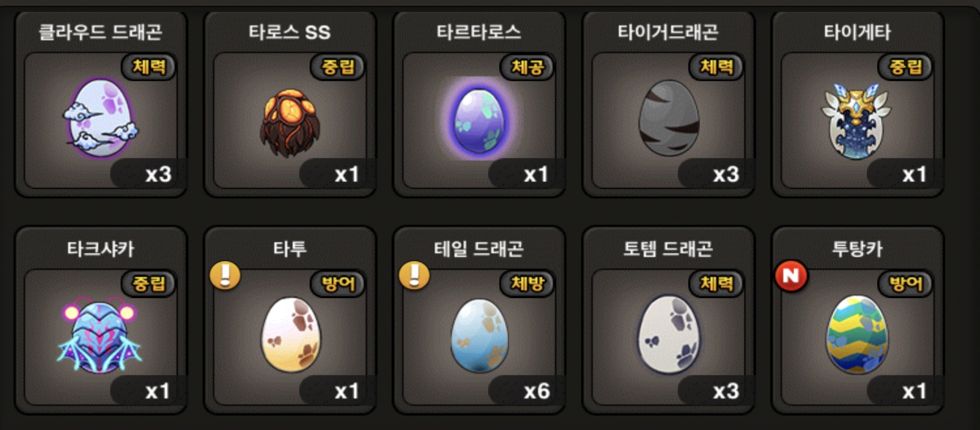
Task: Click the red N badge on 투탕카
Action: coord(791,276)
